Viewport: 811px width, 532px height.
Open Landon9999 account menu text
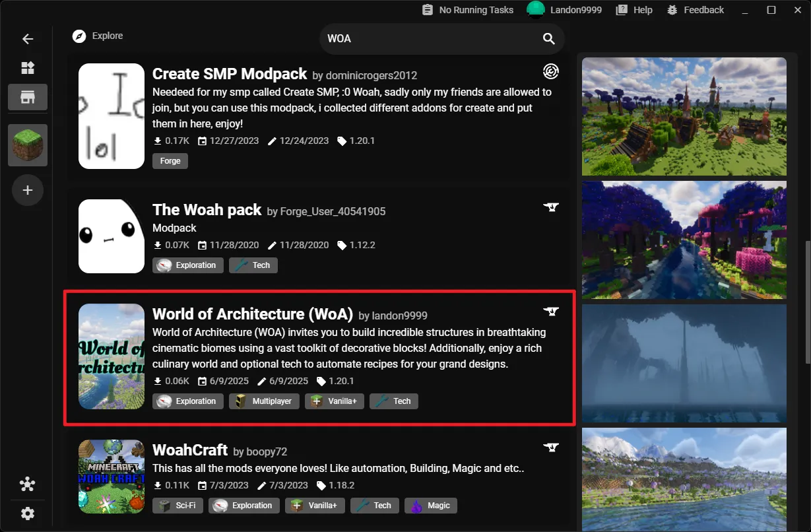point(576,10)
